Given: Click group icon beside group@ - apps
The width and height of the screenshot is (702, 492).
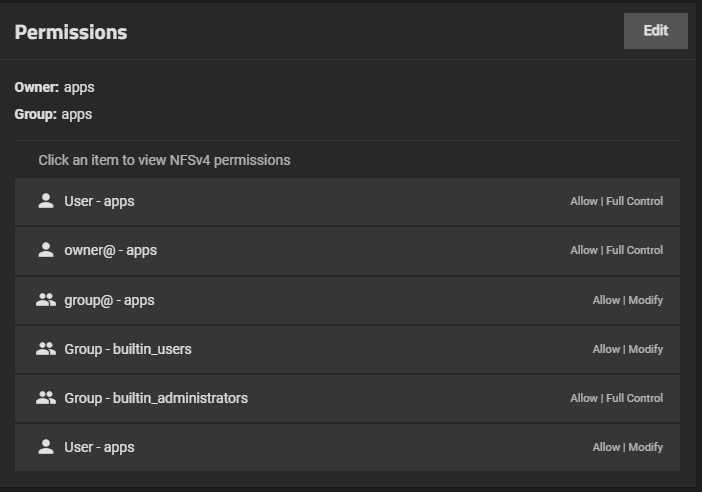Looking at the screenshot, I should (46, 299).
